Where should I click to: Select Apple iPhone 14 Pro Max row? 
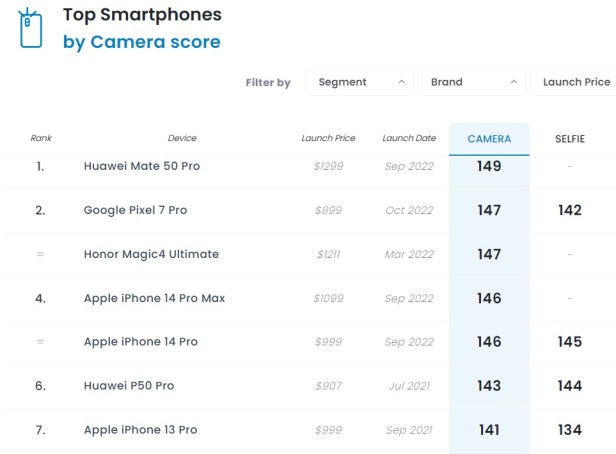tap(154, 298)
